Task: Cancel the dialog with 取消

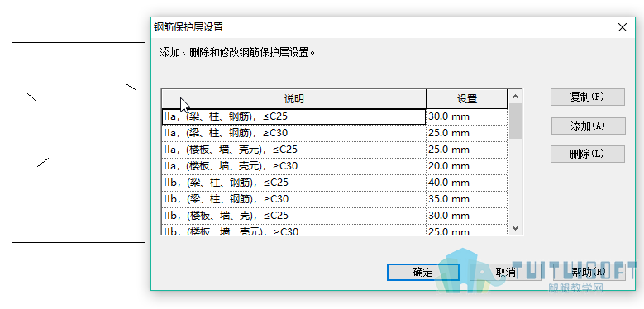Action: (506, 272)
